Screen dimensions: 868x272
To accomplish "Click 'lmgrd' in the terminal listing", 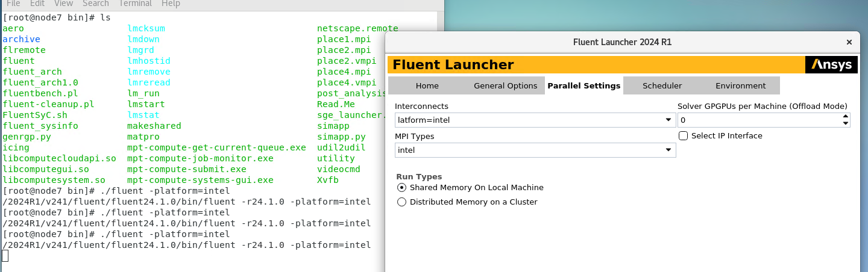I will (140, 50).
